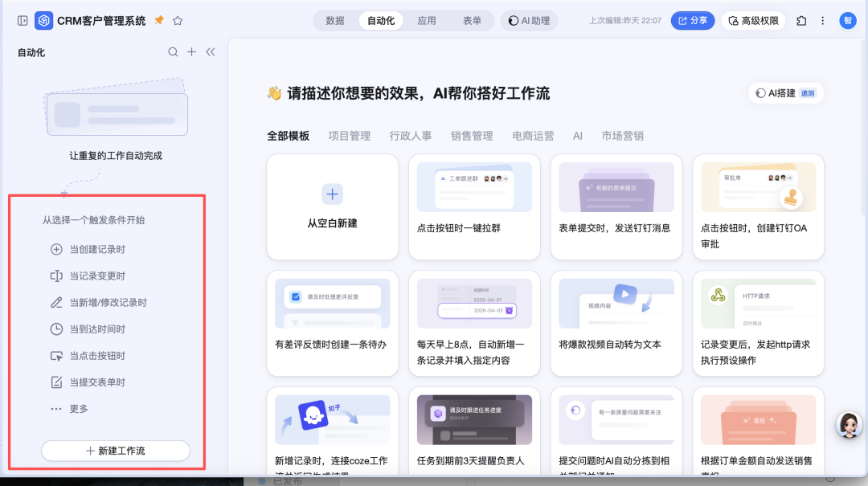Open the extensions puzzle icon
The height and width of the screenshot is (486, 868).
coord(801,21)
